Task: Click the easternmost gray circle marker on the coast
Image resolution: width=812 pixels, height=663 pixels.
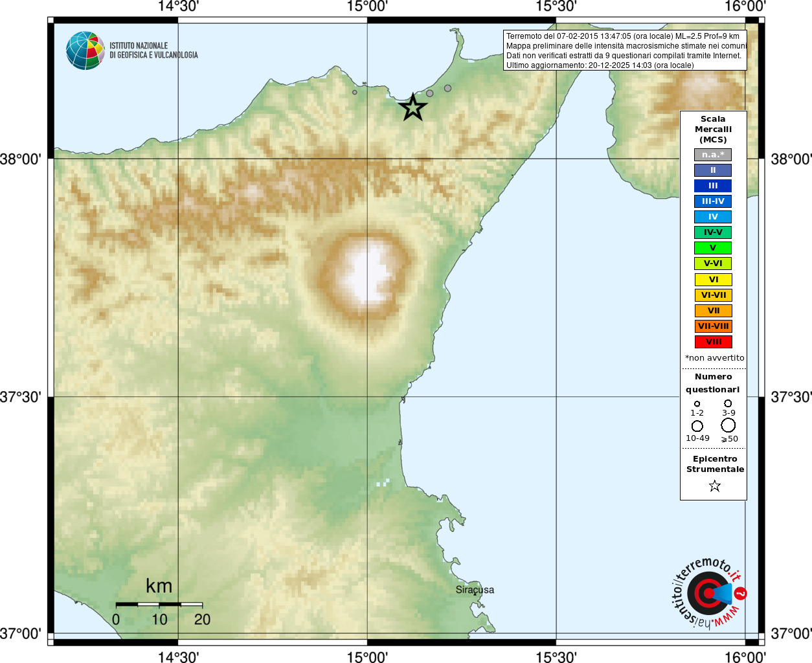Action: (447, 88)
